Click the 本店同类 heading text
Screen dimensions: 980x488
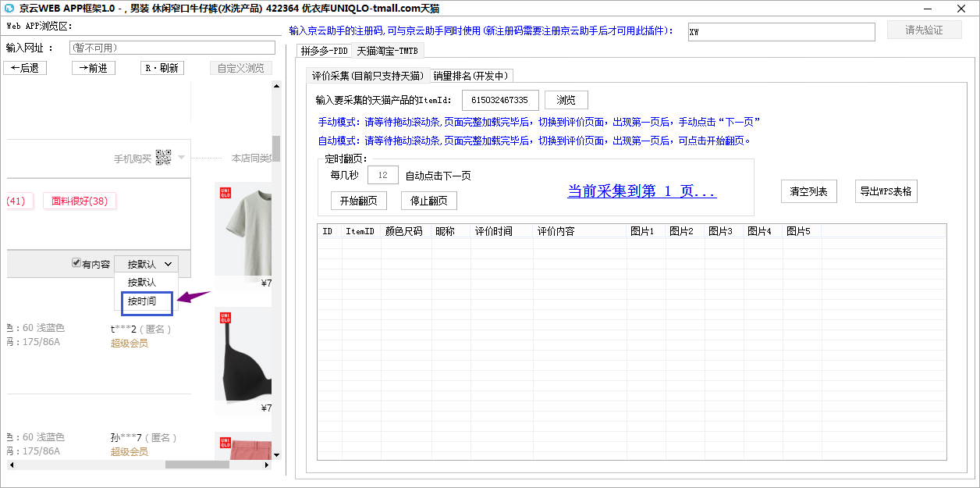251,159
